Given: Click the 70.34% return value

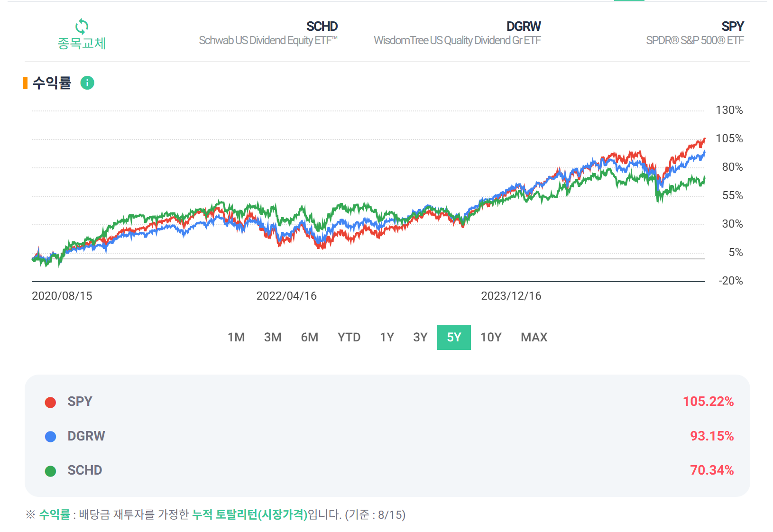Looking at the screenshot, I should coord(712,470).
